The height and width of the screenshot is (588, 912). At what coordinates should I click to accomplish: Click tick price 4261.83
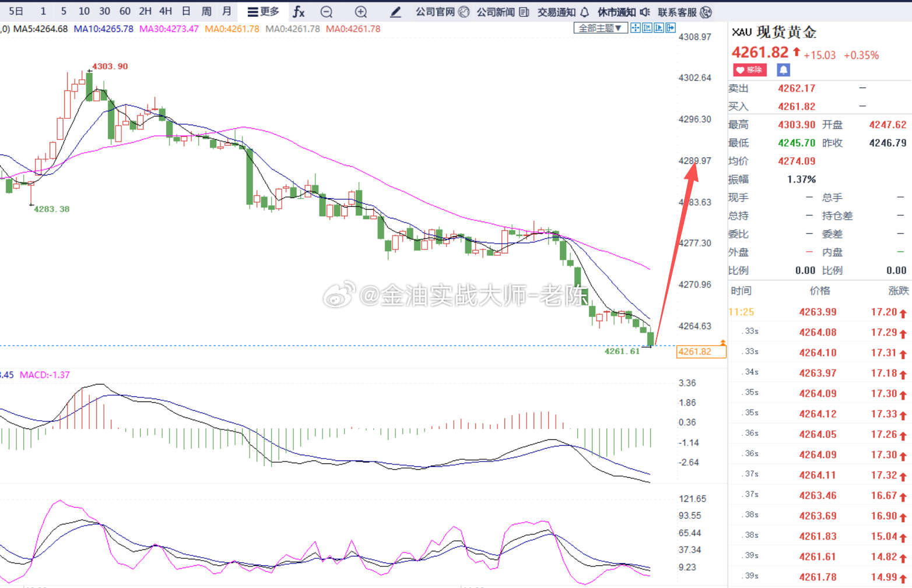[x=818, y=537]
